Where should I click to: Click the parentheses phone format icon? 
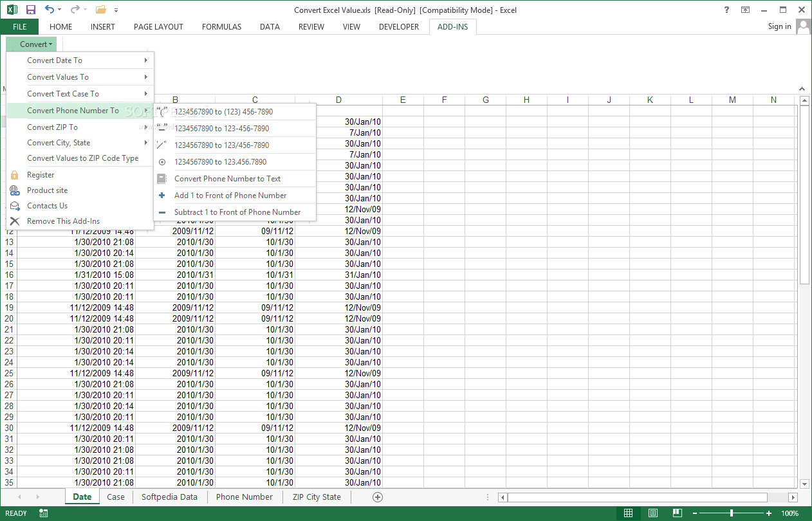coord(162,112)
